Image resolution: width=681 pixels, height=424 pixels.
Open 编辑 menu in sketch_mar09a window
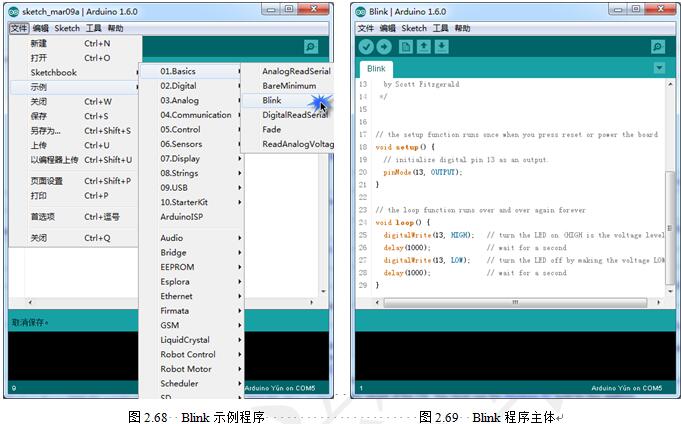coord(41,28)
